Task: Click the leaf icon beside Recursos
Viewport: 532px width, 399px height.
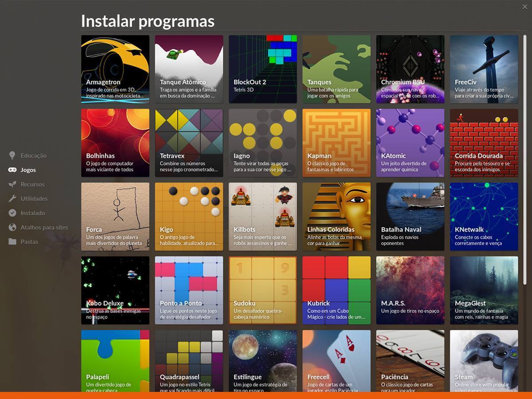Action: 12,184
